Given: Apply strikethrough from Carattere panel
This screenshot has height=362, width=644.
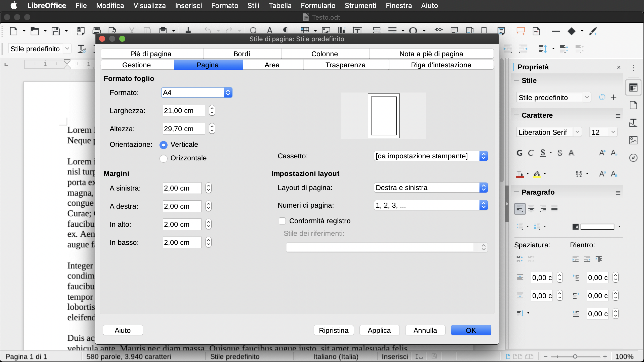Looking at the screenshot, I should (x=560, y=153).
